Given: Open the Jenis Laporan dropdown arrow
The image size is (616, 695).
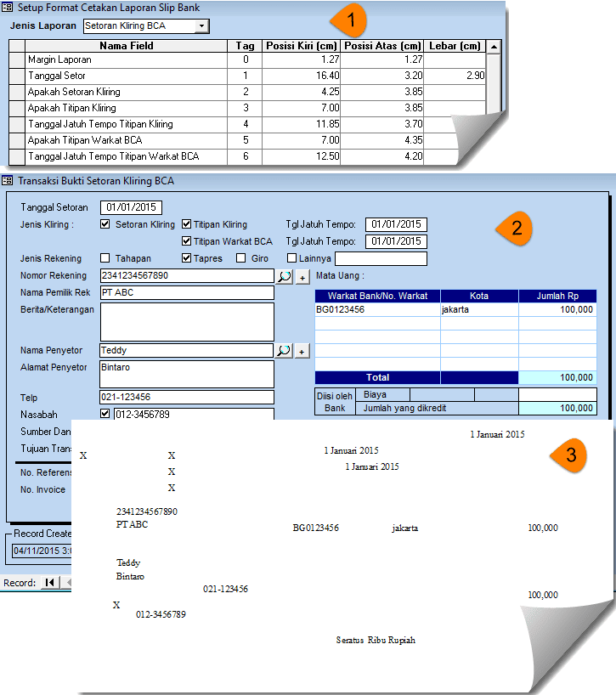Looking at the screenshot, I should point(201,25).
